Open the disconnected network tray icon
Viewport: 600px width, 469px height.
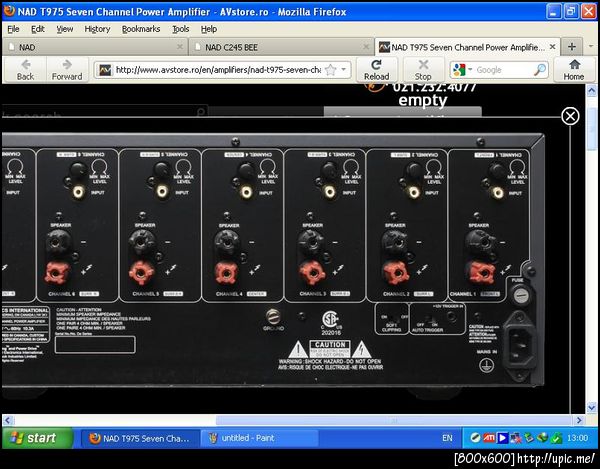(x=515, y=438)
